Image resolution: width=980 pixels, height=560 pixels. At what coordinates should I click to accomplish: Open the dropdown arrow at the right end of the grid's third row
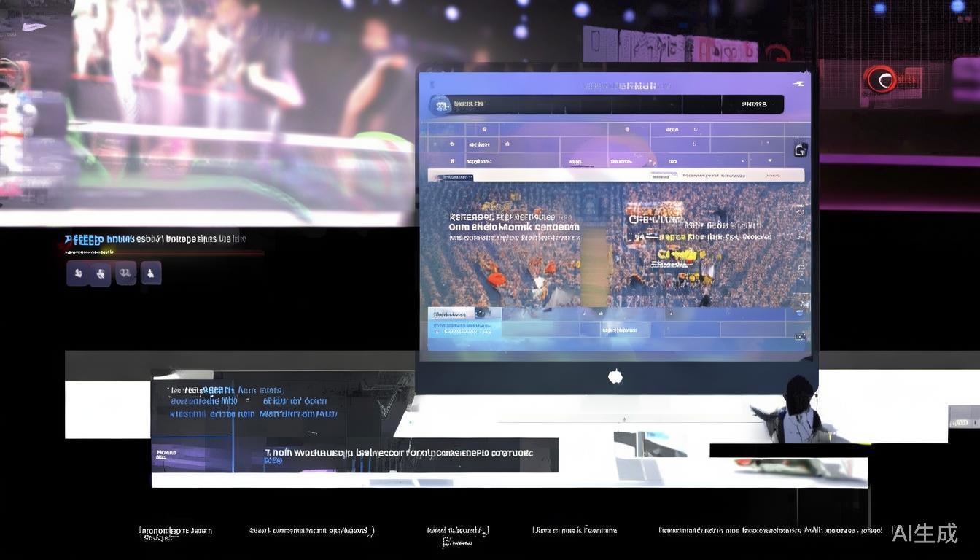(x=770, y=160)
